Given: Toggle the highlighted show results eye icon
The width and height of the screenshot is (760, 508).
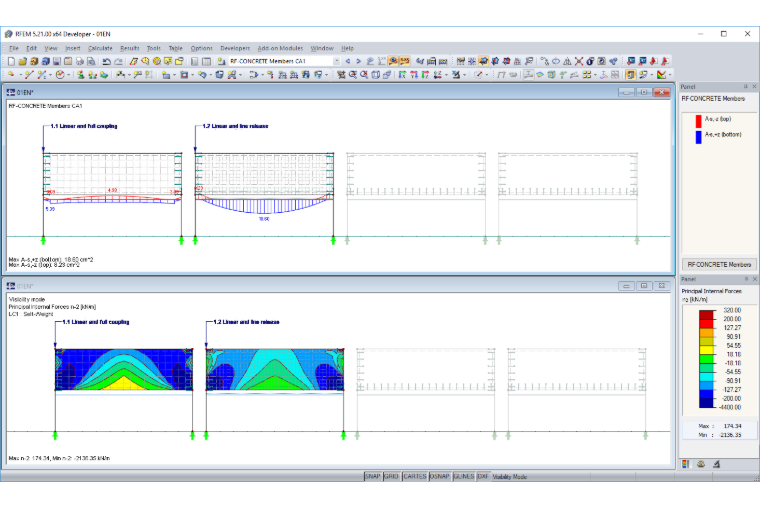Looking at the screenshot, I should pyautogui.click(x=393, y=61).
